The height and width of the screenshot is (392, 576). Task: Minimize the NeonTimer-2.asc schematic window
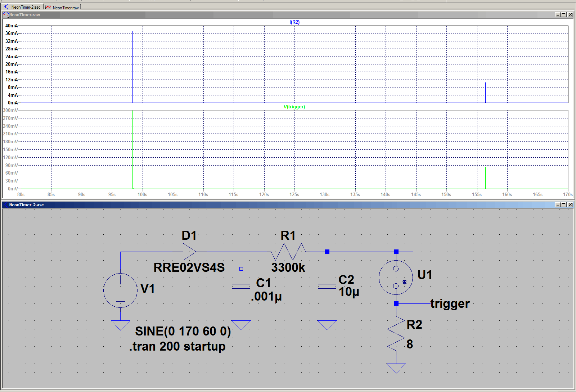(x=558, y=205)
